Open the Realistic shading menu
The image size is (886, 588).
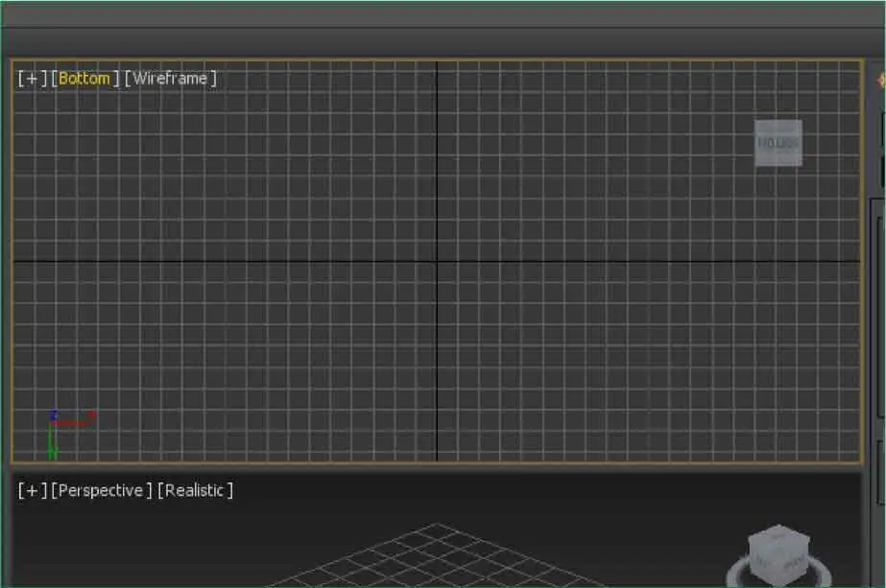195,490
